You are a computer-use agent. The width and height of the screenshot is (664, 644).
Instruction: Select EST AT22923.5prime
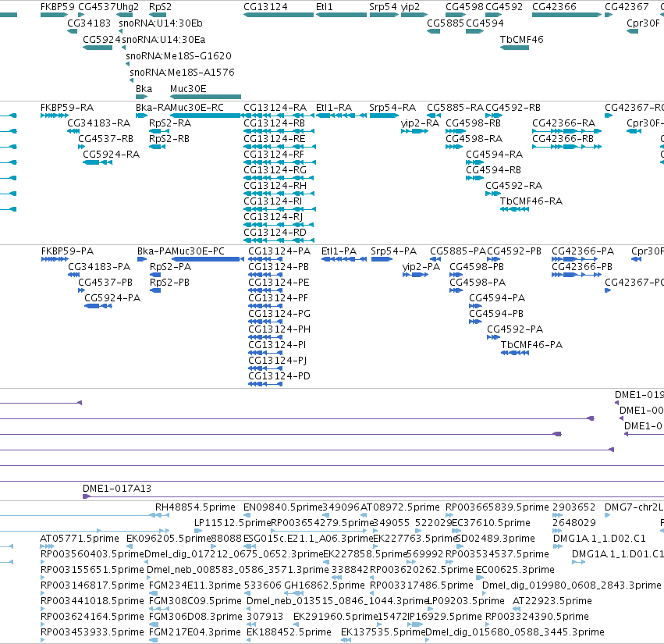pyautogui.click(x=552, y=601)
